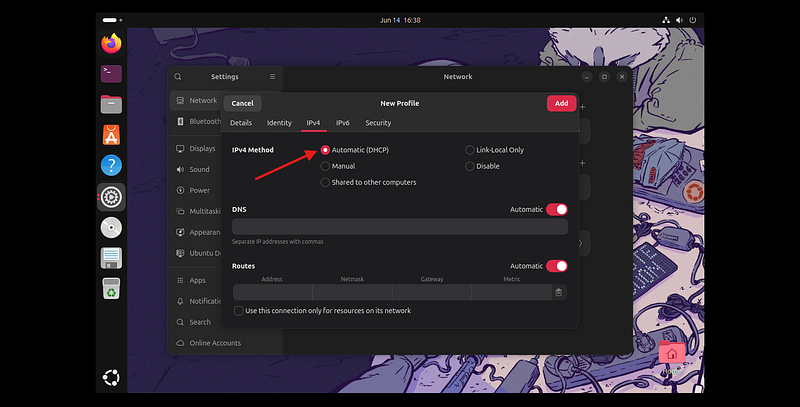Show Applications via Ubuntu logo
This screenshot has height=407, width=800.
111,377
